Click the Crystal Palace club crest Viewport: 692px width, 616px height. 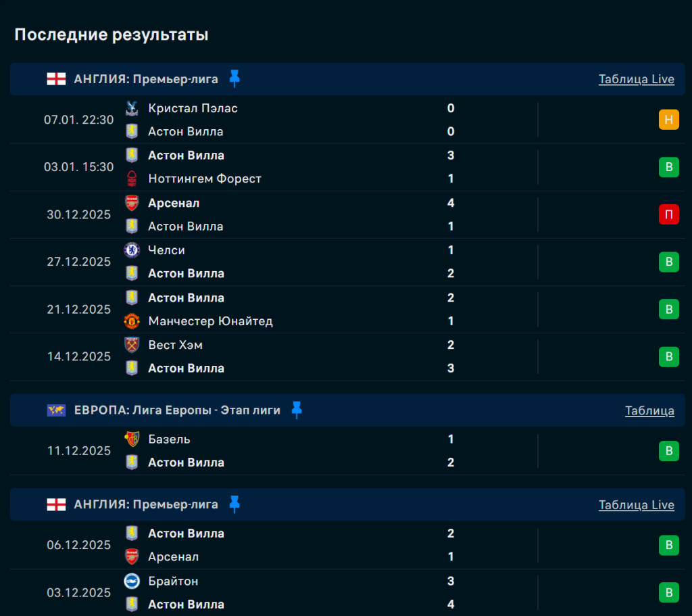click(132, 108)
